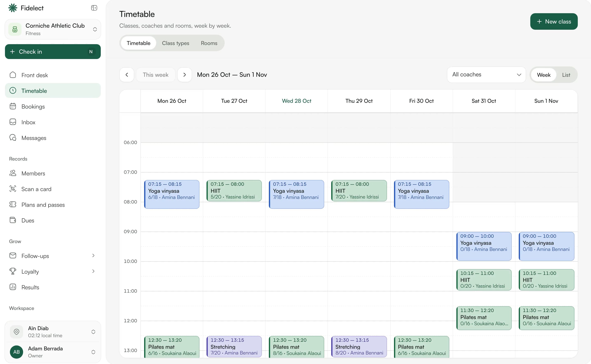591x364 pixels.
Task: Go to next week arrow
Action: tap(185, 75)
